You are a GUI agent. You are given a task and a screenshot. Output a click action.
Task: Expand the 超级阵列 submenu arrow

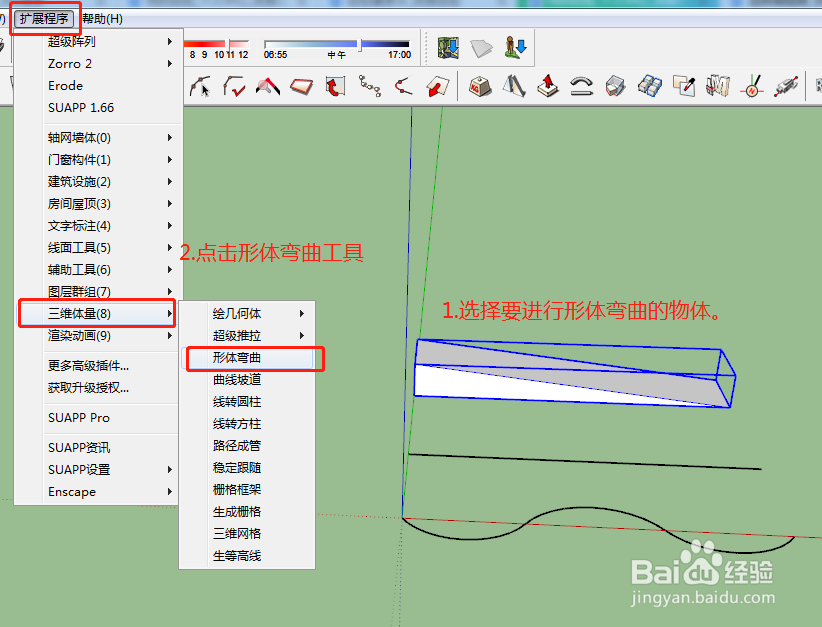pyautogui.click(x=168, y=41)
